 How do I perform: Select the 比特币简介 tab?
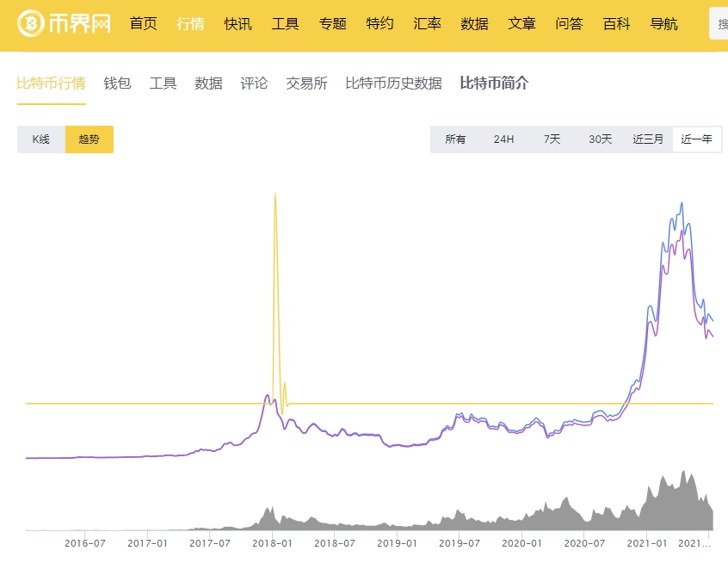coord(494,84)
